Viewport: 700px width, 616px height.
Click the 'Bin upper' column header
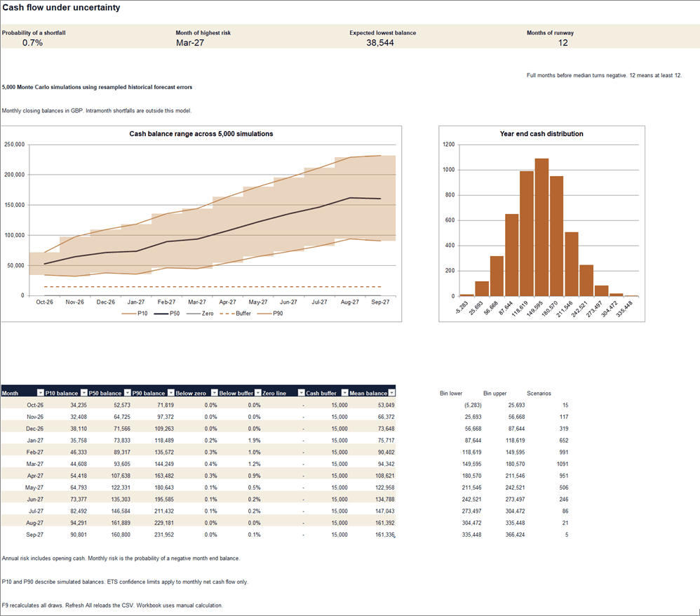coord(494,394)
